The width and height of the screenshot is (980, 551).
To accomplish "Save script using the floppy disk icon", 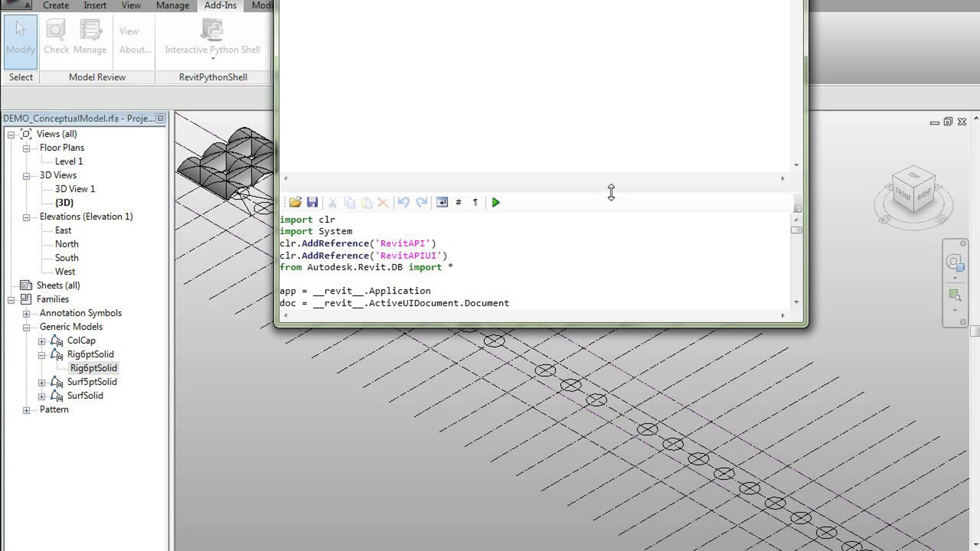I will tap(312, 202).
